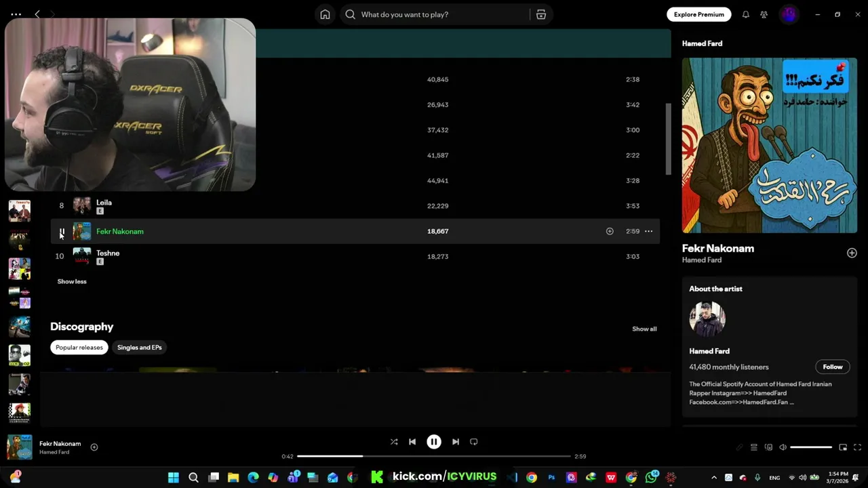Open the first library playlist cover in sidebar

tap(20, 211)
